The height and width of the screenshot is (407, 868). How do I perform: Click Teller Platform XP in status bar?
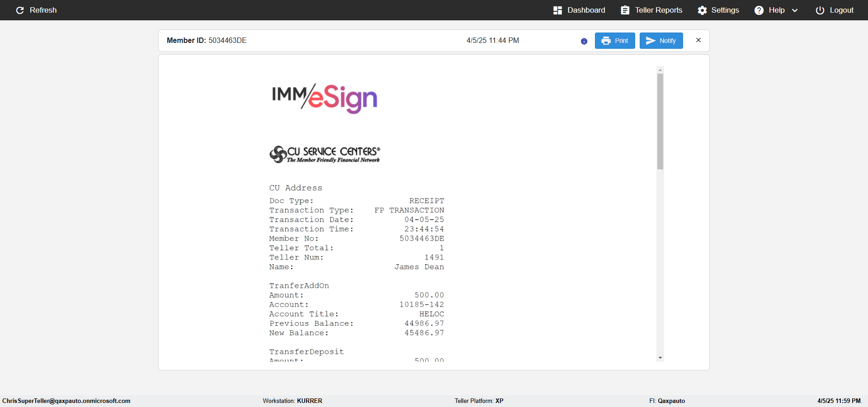tap(479, 401)
